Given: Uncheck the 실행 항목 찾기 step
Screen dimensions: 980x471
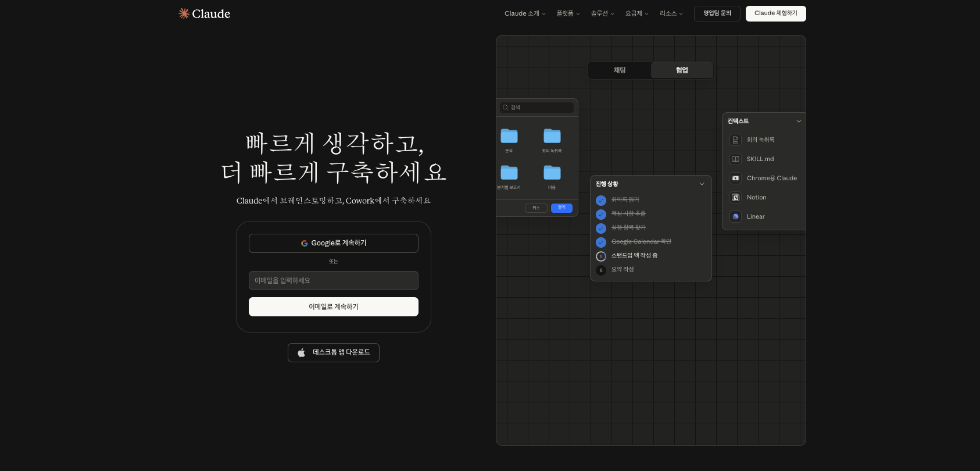Looking at the screenshot, I should click(601, 229).
